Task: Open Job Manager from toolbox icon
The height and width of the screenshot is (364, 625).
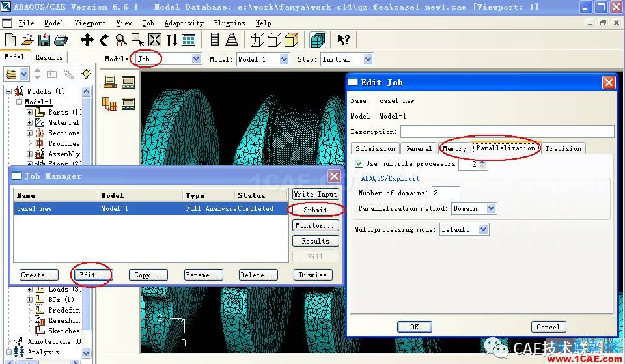Action: click(x=128, y=82)
